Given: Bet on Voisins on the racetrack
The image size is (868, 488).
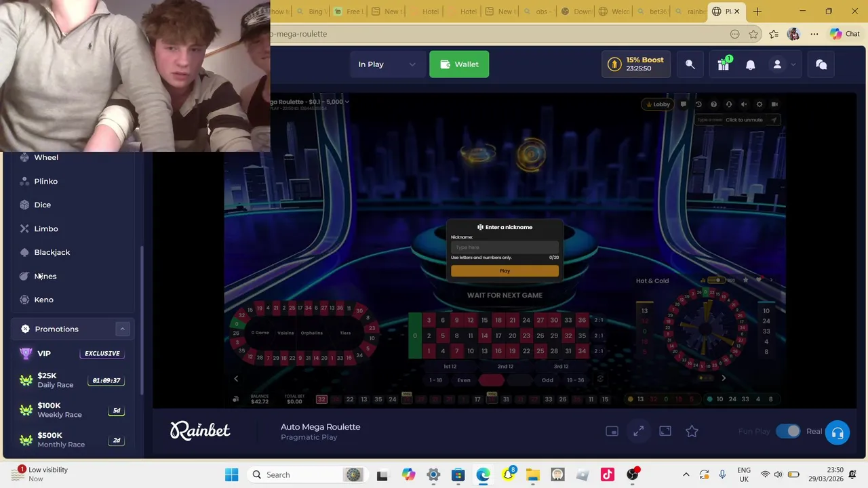Looking at the screenshot, I should coord(285,333).
